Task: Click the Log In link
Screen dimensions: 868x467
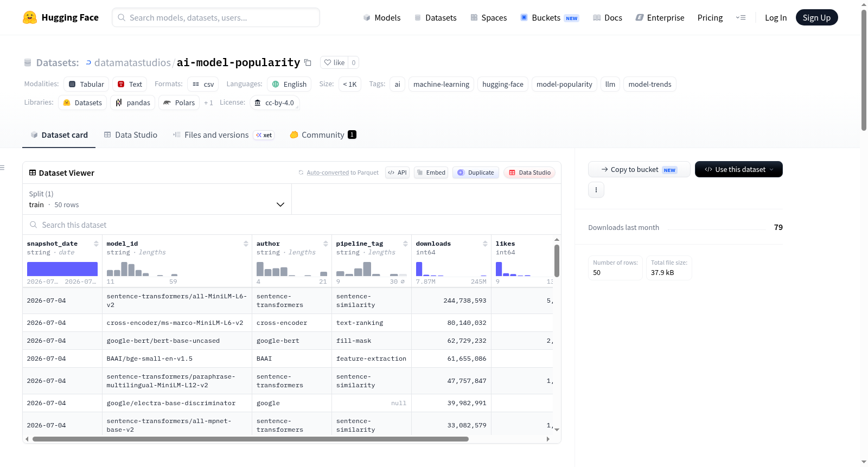Action: point(776,17)
